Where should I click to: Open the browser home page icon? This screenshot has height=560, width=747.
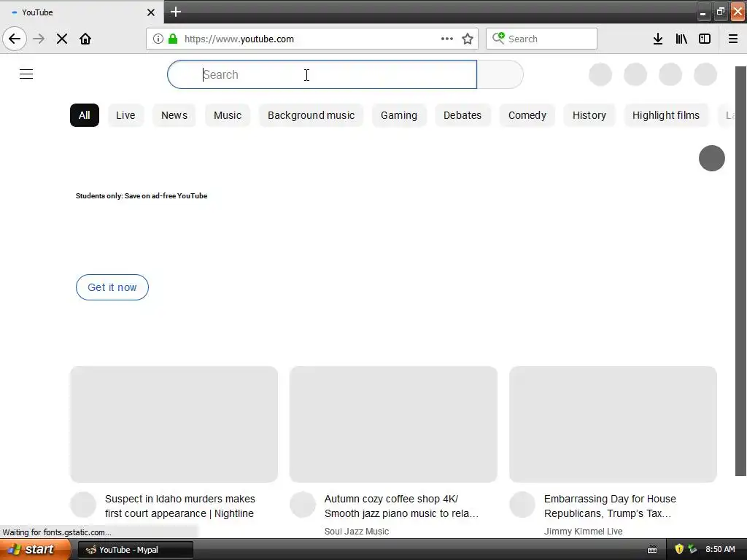click(x=85, y=39)
